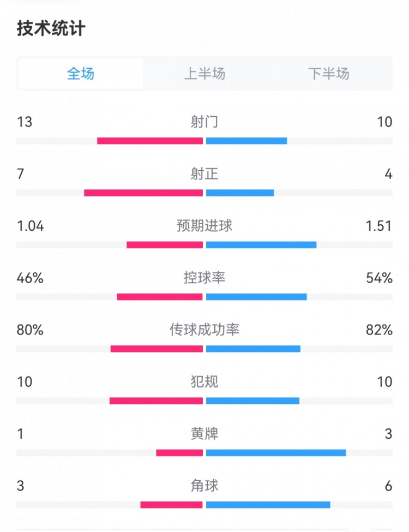The image size is (409, 532).
Task: Click the blue 控球率 progress bar
Action: tap(256, 297)
